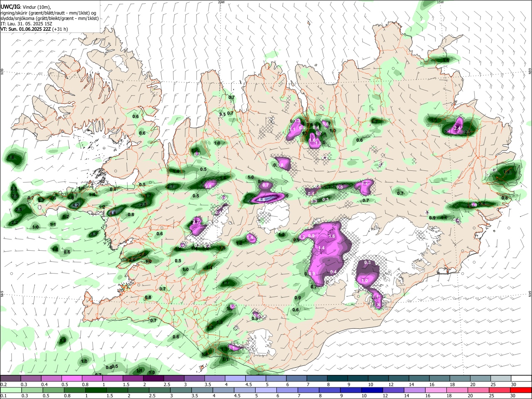The width and height of the screenshot is (532, 399).
Task: Click the 0.2 label in the upper legend row
Action: pyautogui.click(x=3, y=384)
